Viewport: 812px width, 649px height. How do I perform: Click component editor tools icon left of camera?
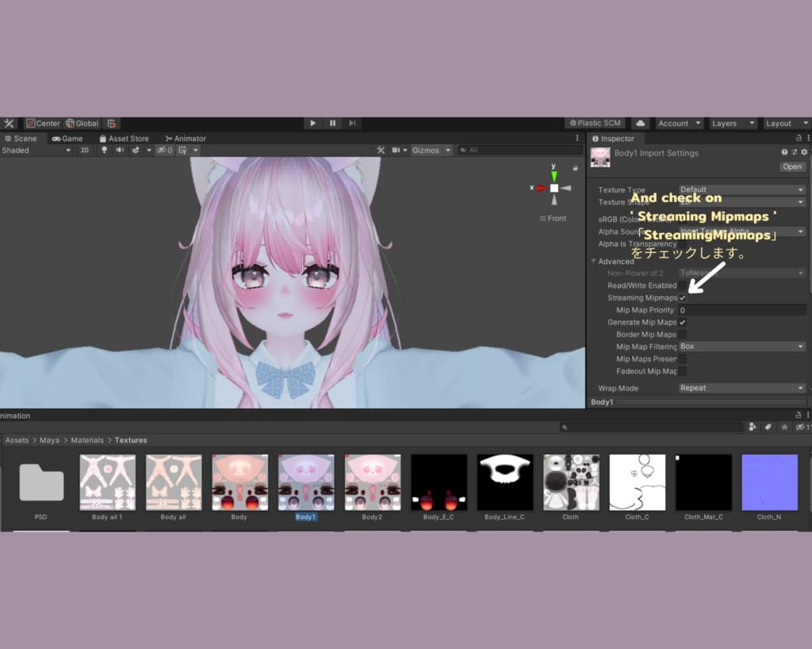(x=381, y=150)
